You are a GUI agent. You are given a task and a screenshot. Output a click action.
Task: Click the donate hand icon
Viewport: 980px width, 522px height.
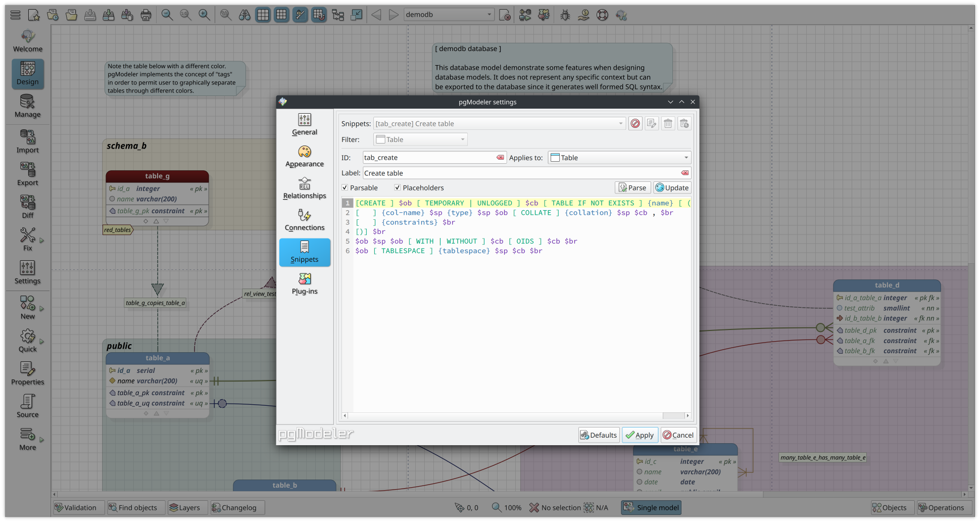tap(583, 15)
